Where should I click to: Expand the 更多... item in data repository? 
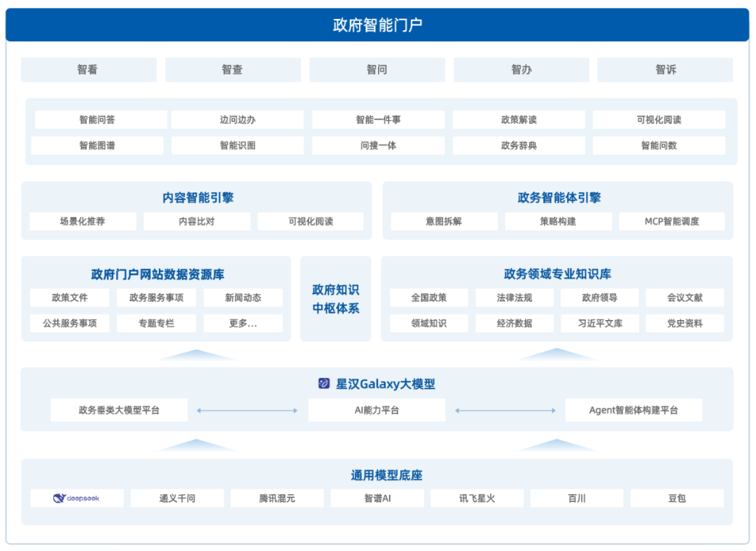coord(243,323)
